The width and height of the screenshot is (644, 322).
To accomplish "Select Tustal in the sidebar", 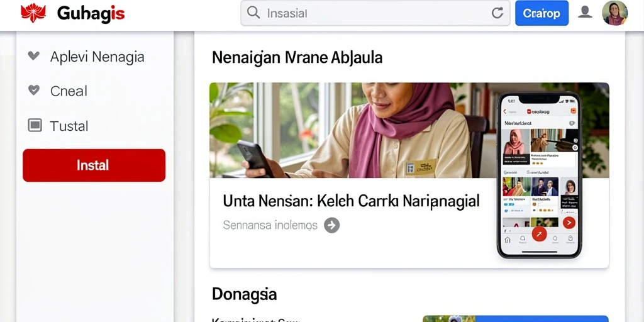I will (69, 126).
